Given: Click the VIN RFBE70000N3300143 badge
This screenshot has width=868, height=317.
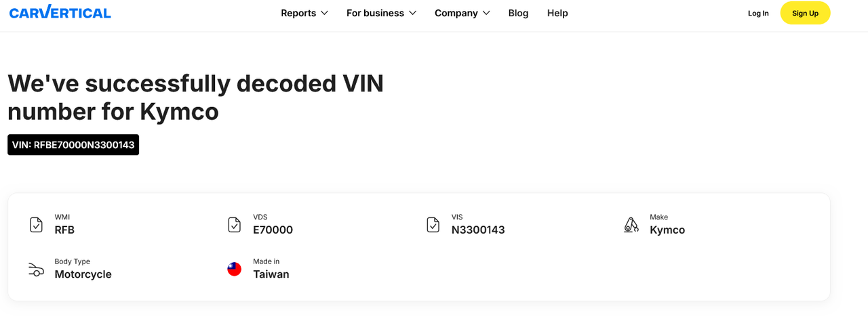Looking at the screenshot, I should (73, 145).
